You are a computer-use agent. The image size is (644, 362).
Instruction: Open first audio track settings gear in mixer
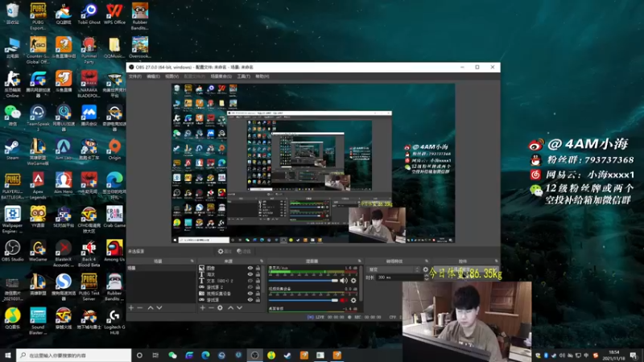click(x=353, y=281)
